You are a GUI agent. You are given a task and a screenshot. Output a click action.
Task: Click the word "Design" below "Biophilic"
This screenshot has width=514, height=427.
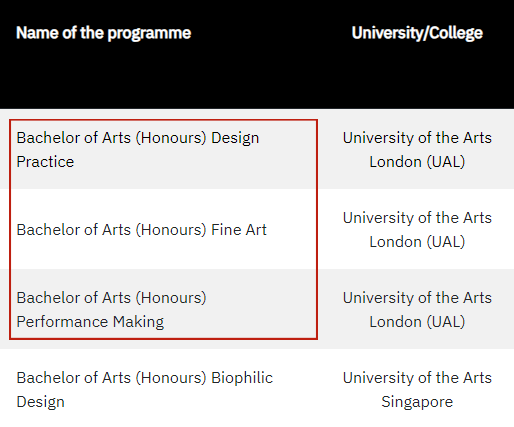tap(41, 402)
